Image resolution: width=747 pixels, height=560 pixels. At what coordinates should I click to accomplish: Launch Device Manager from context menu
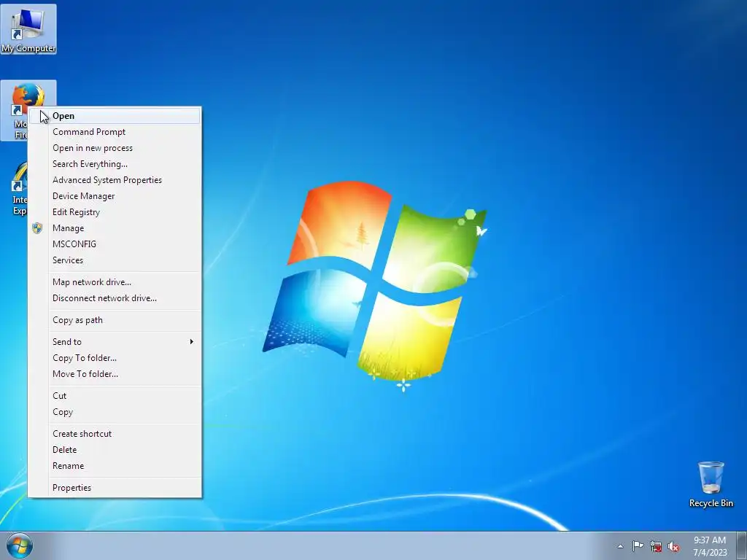115,196
